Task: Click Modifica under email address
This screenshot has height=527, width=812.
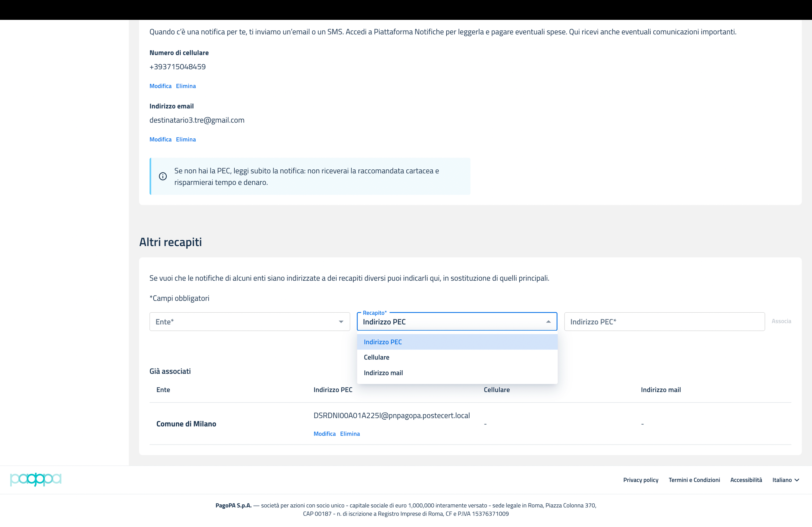Action: [x=160, y=139]
